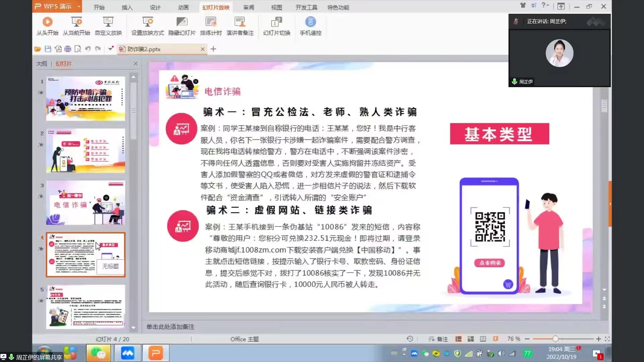644x362 pixels.
Task: Click the 76 % zoom level
Action: pyautogui.click(x=514, y=339)
